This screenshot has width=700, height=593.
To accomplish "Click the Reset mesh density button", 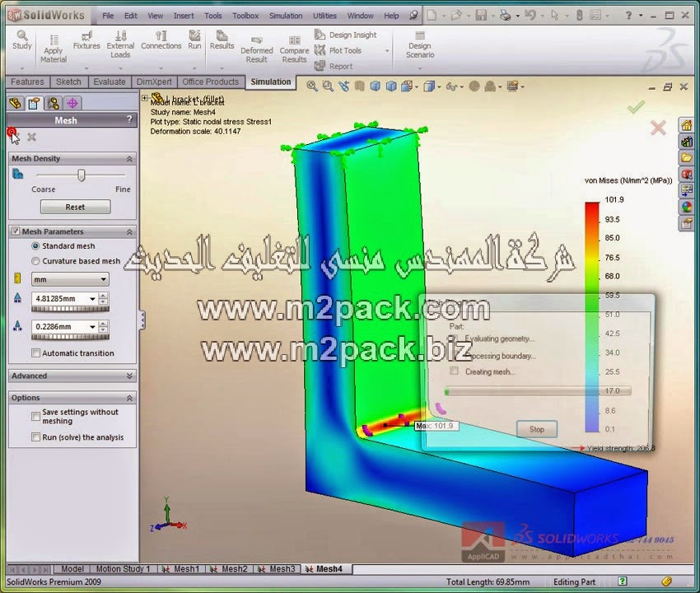I will (x=76, y=207).
